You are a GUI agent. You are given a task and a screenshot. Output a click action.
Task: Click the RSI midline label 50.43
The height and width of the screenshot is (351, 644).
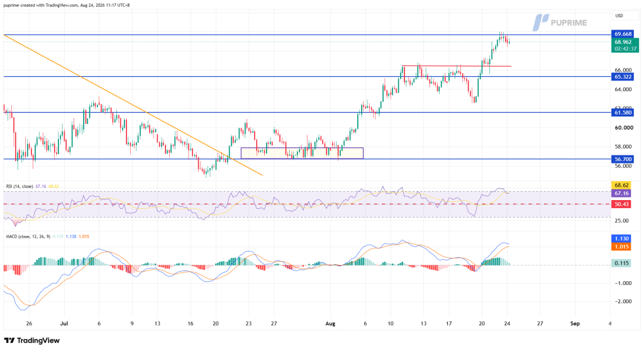click(621, 204)
